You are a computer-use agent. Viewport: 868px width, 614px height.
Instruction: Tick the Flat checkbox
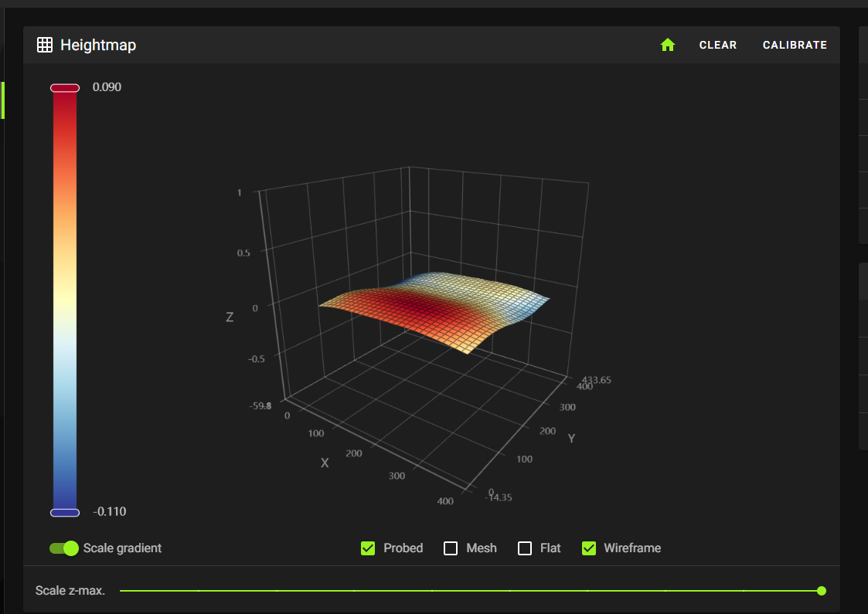(525, 548)
